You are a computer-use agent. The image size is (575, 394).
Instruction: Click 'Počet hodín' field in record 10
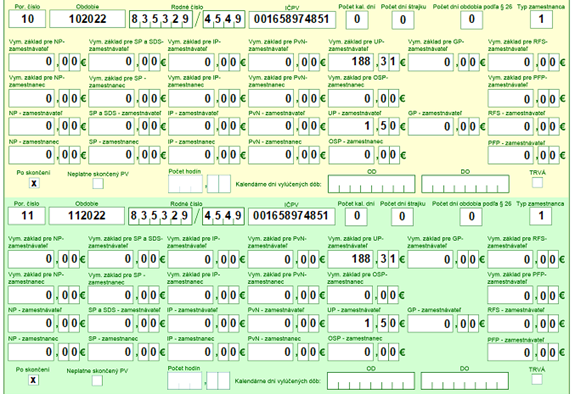click(x=185, y=184)
